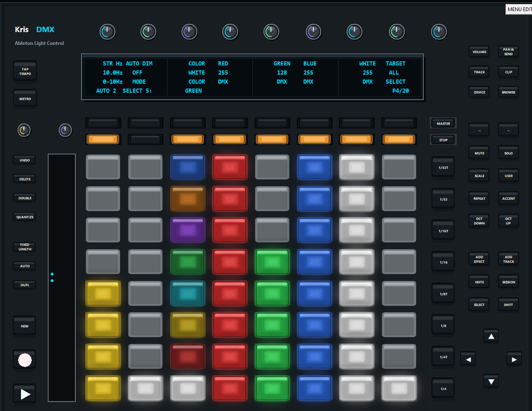Screen dimensions: 532x411
Task: Select the Pan & Send mode button
Action: 508,51
